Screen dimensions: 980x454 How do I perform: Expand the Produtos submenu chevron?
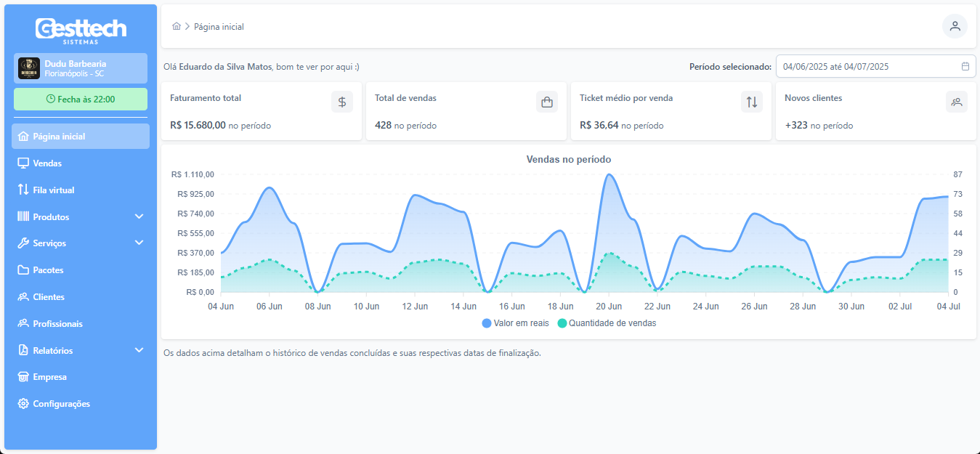(139, 216)
